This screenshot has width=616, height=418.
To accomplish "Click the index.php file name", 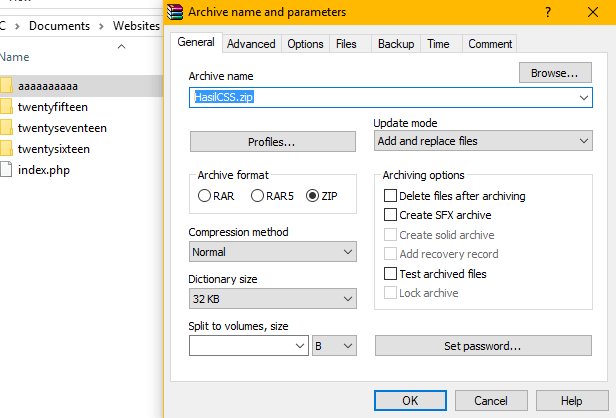I will (44, 170).
